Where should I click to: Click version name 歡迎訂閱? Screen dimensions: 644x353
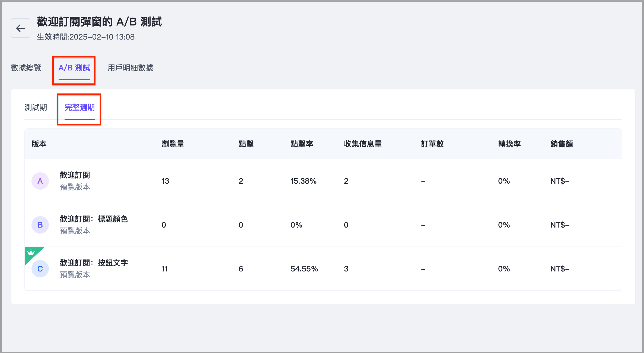tap(75, 175)
